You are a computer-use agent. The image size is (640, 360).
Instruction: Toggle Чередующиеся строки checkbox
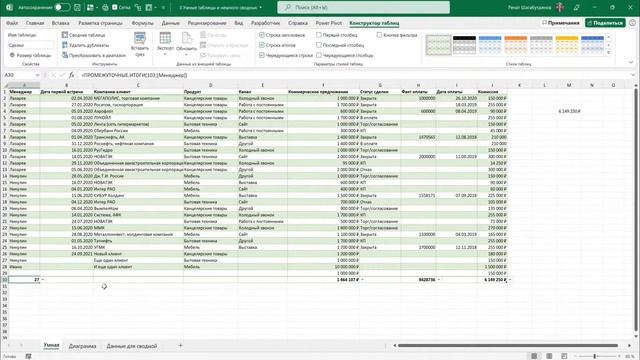click(262, 55)
